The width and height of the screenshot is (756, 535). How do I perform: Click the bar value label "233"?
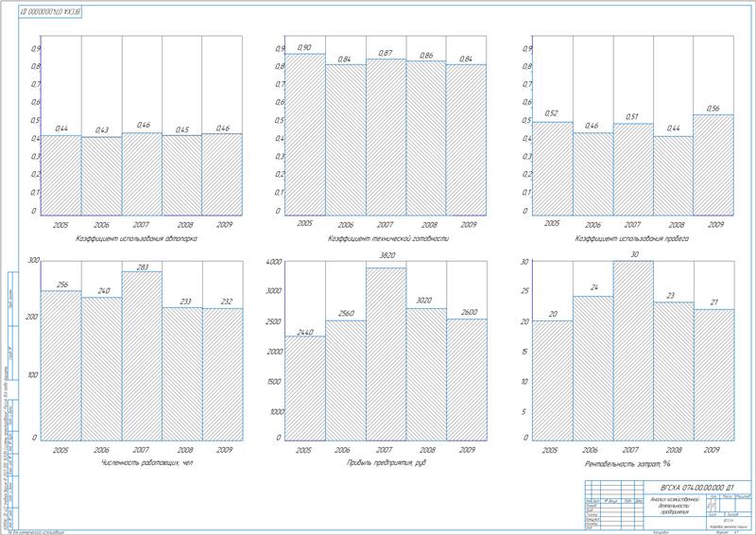[185, 301]
